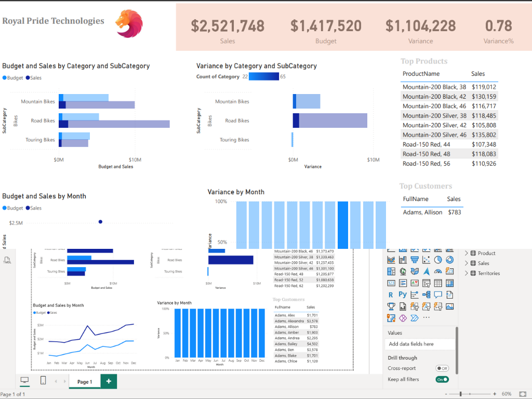Select the image visual icon
The image size is (532, 399).
click(x=449, y=307)
